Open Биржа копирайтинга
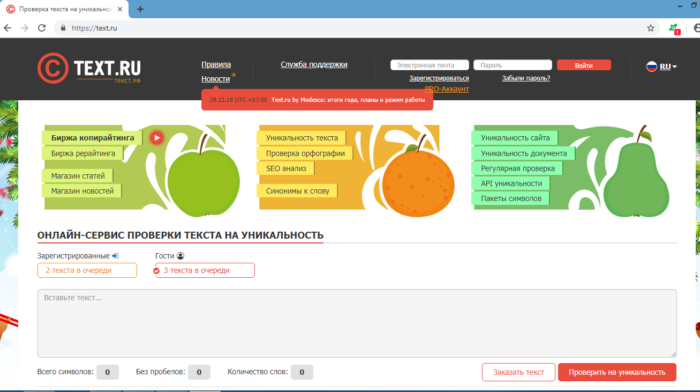Viewport: 700px width, 392px height. coord(92,138)
